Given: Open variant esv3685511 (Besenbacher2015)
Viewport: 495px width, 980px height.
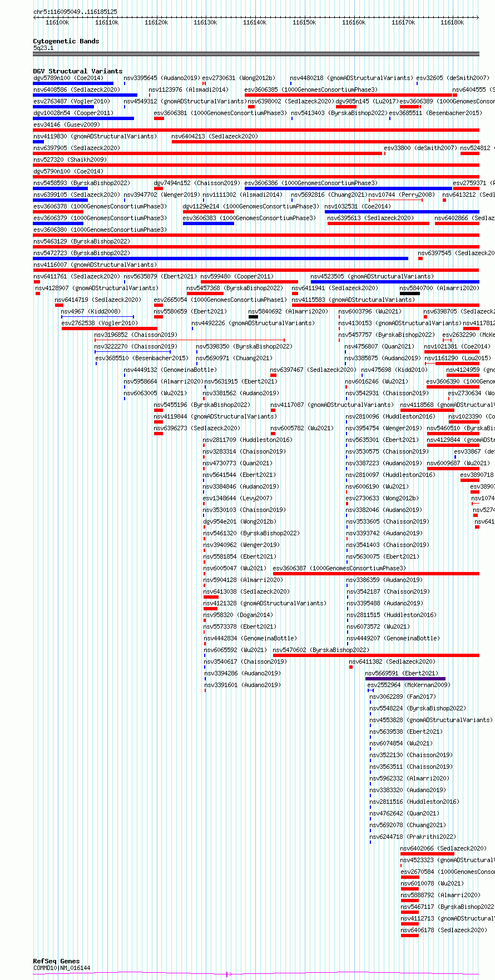Looking at the screenshot, I should (435, 113).
